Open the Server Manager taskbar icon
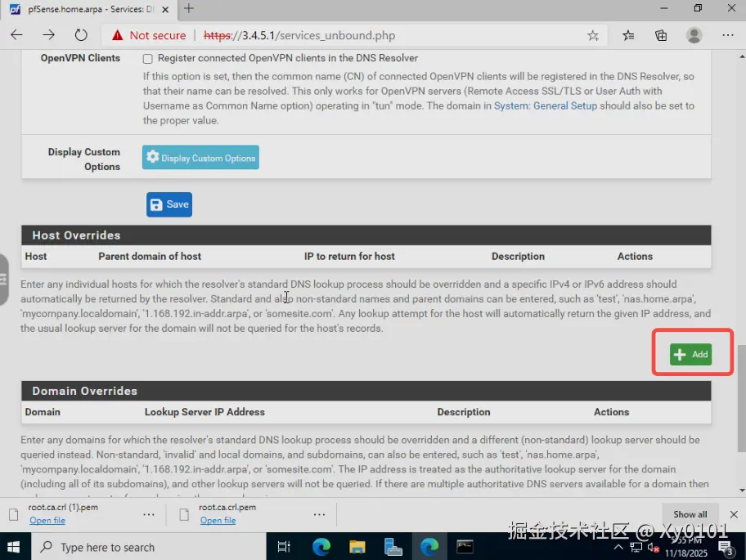746x560 pixels. 393,547
